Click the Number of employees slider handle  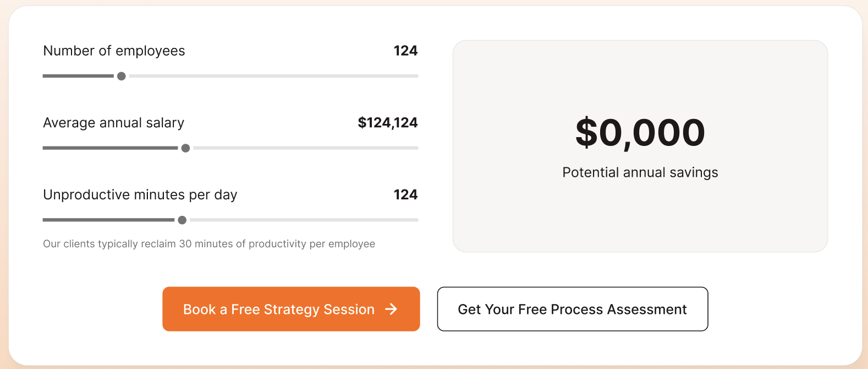click(122, 76)
